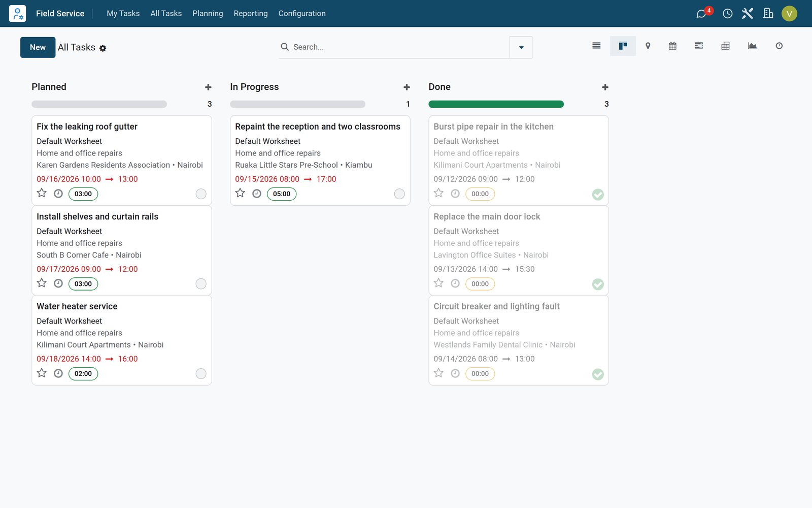Click the Planned column title

(x=49, y=87)
